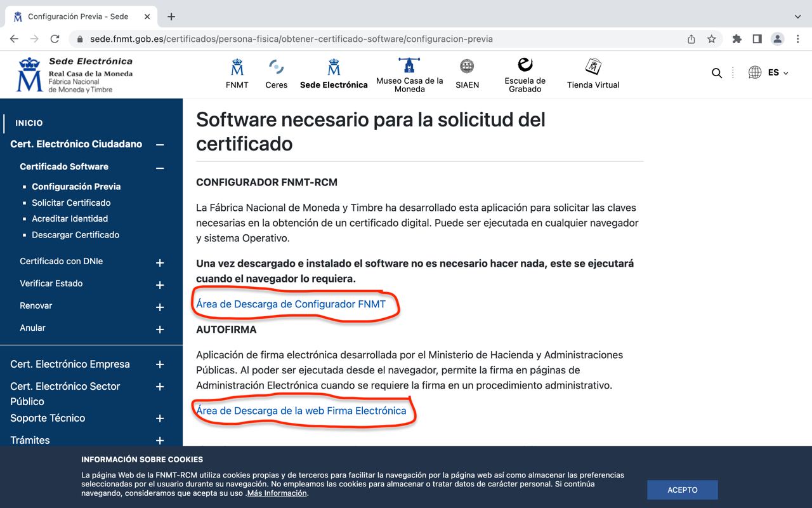This screenshot has height=508, width=812.
Task: Open Área de Descarga de Configurador FNMT link
Action: (x=291, y=304)
